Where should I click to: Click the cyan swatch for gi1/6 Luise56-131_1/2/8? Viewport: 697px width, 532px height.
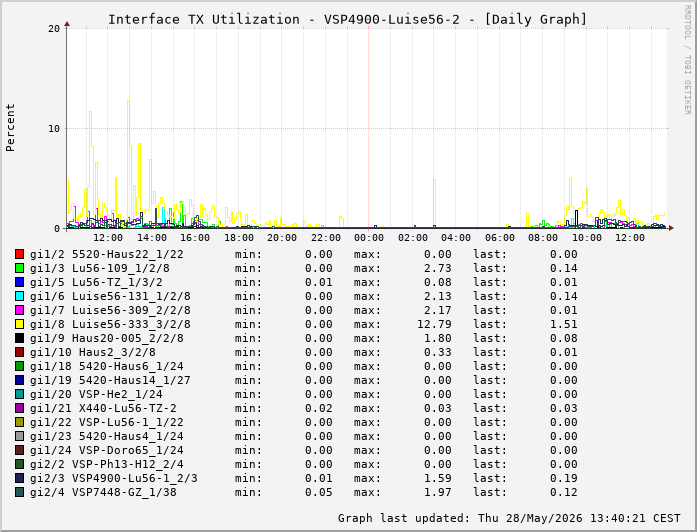pyautogui.click(x=19, y=296)
